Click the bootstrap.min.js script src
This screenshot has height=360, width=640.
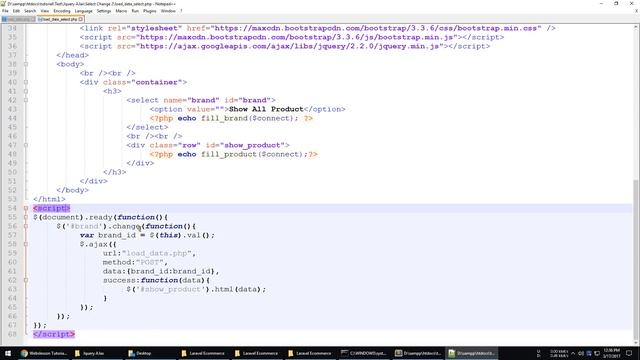point(296,37)
